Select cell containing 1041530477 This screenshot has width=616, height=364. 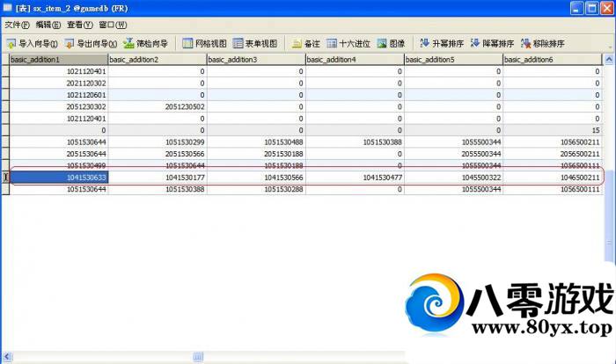tap(354, 177)
